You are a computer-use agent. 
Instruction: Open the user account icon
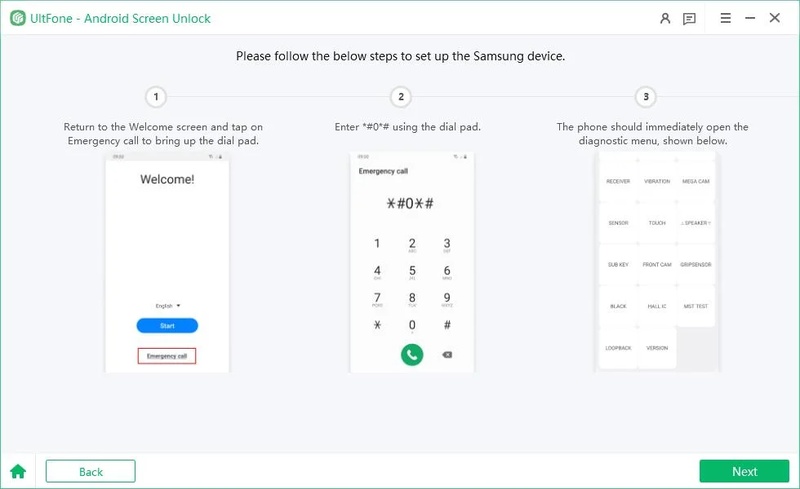pos(665,19)
